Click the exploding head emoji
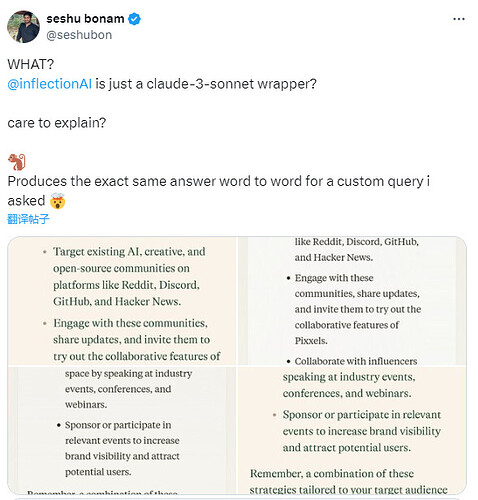 coord(58,201)
